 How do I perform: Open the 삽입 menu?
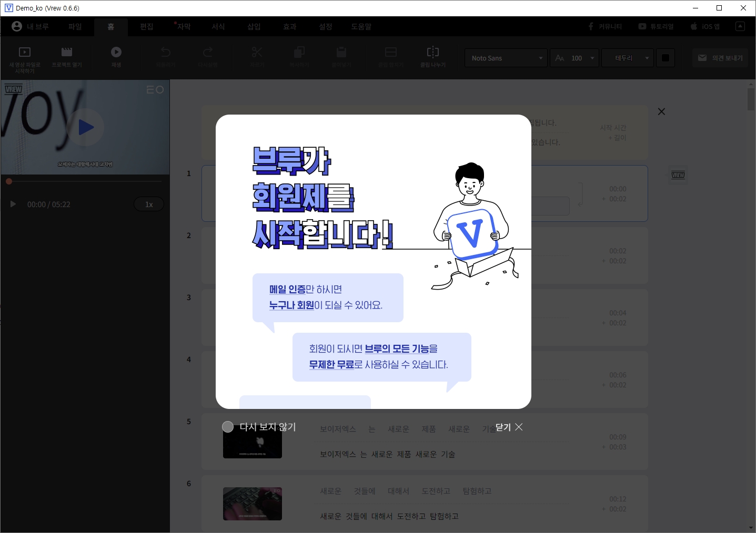tap(254, 26)
